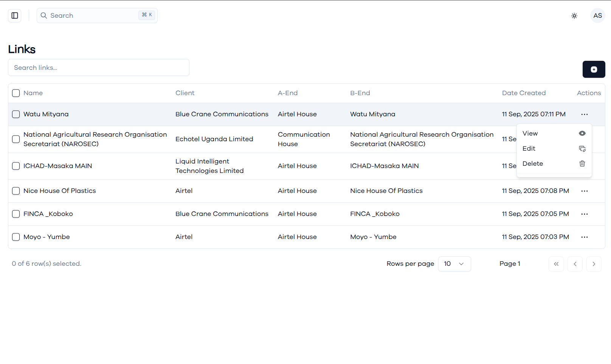Open actions menu for Moyo - Yumbe row

(585, 237)
